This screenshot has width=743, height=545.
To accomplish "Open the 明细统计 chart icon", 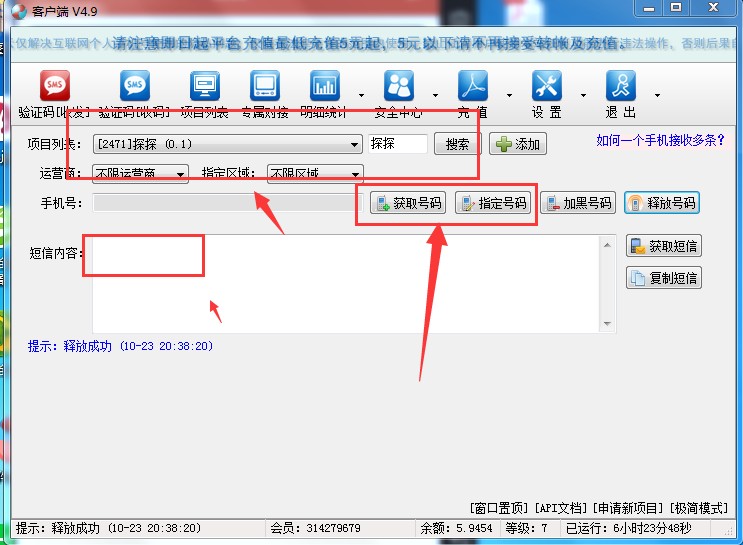I will pyautogui.click(x=325, y=86).
